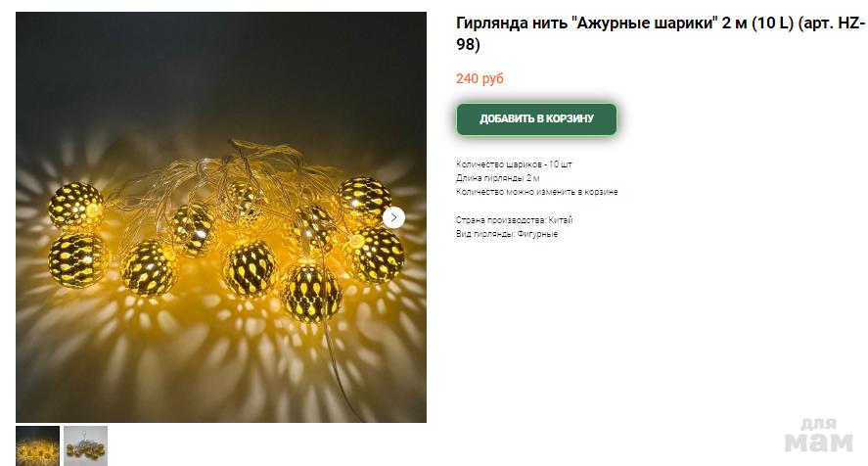Add the garland to cart
This screenshot has width=868, height=466.
click(x=536, y=118)
